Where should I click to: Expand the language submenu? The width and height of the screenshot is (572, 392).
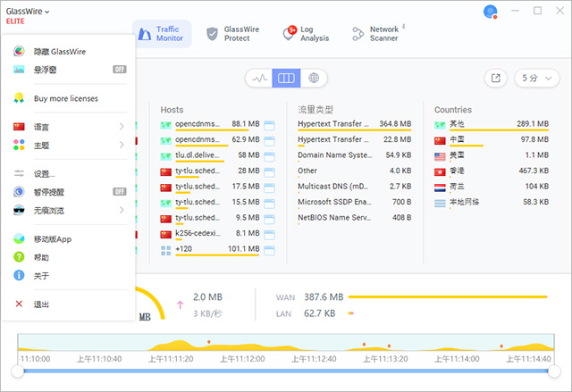tap(122, 127)
